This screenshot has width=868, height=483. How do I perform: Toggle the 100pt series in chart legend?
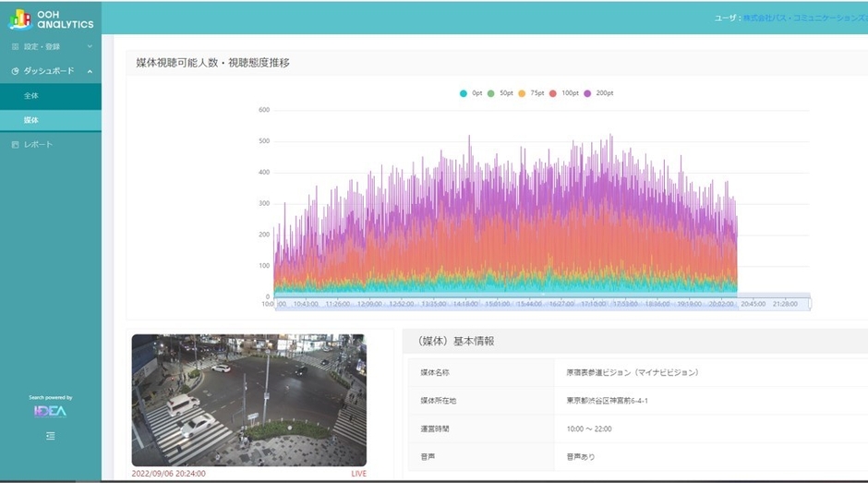pos(562,93)
